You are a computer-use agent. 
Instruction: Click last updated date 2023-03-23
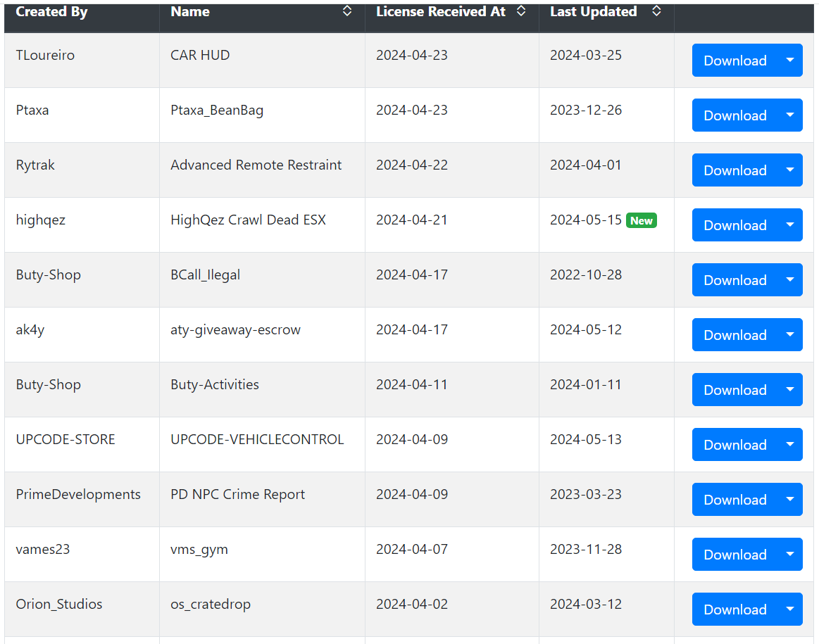click(x=585, y=494)
